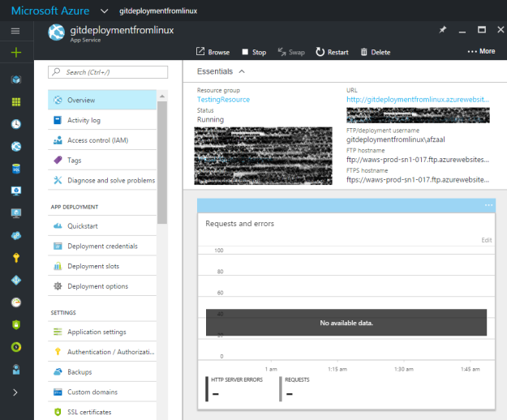Open All resources grid icon in sidebar
507x420 pixels.
click(16, 102)
